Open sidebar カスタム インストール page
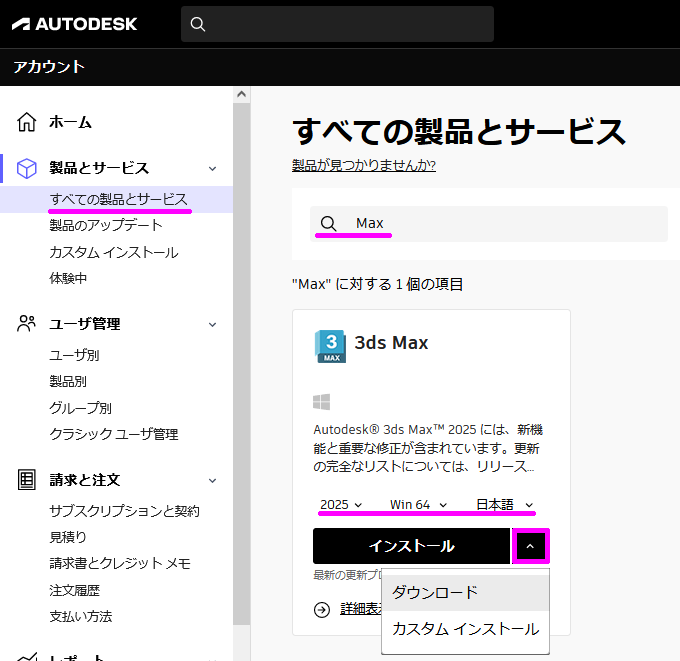 (x=114, y=252)
